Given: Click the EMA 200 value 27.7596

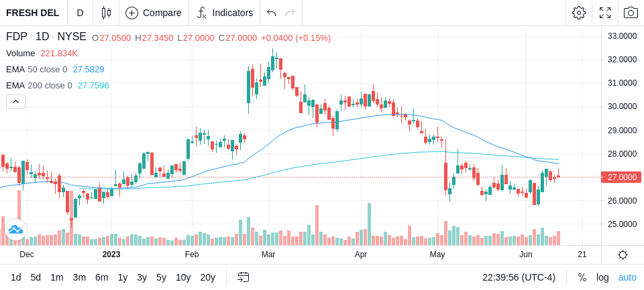Looking at the screenshot, I should (93, 85).
